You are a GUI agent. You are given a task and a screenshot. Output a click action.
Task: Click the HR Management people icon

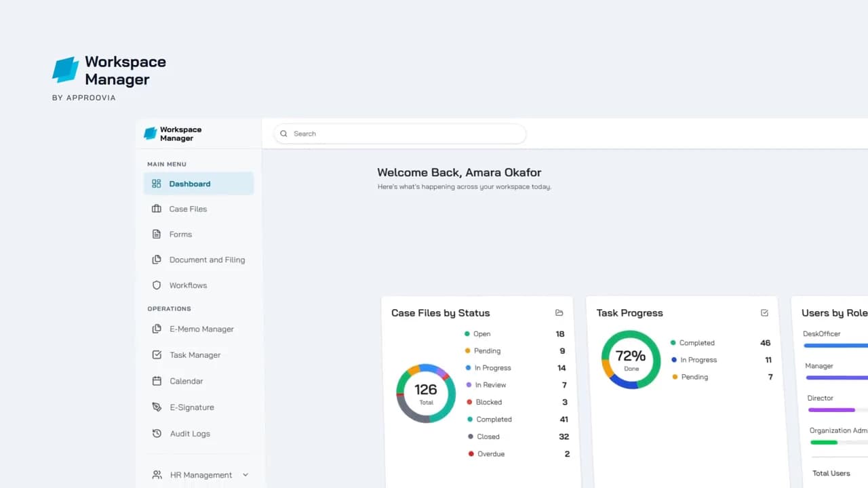click(x=157, y=475)
